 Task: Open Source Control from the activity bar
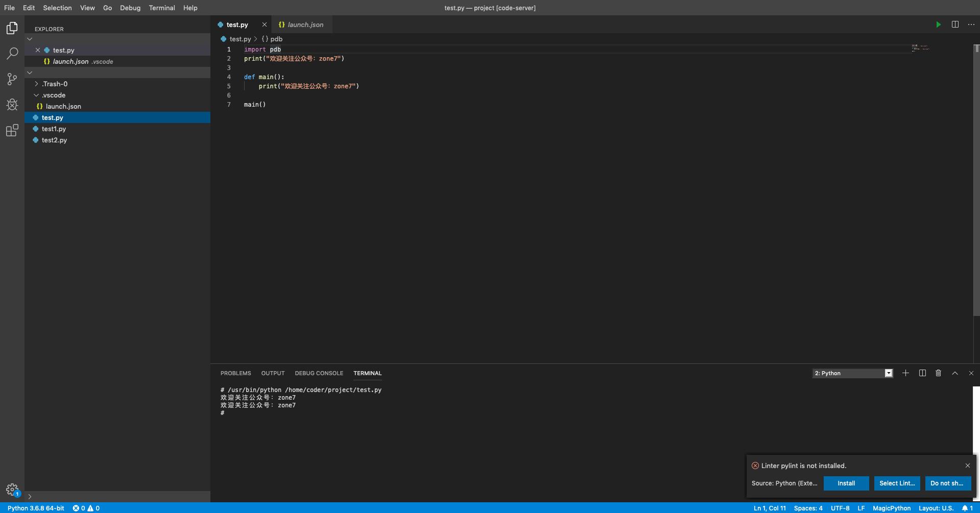[x=12, y=79]
